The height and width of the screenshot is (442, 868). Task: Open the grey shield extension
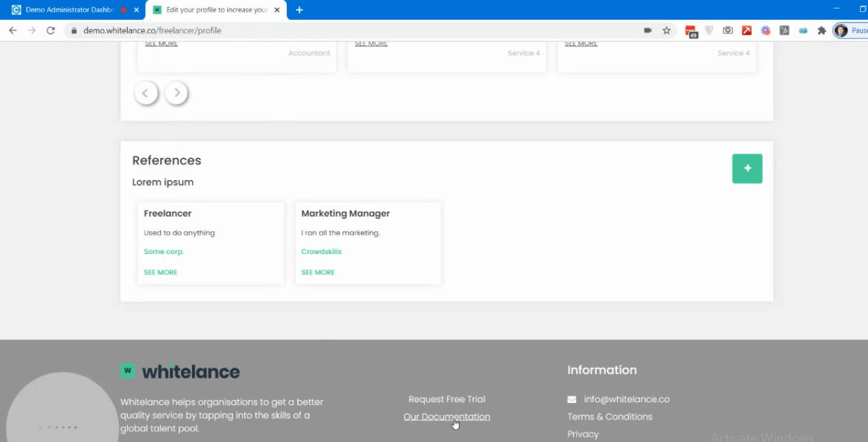709,30
